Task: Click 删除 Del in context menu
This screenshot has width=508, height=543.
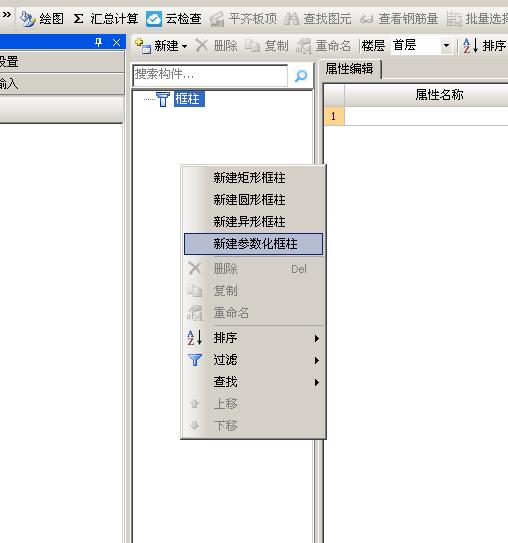Action: click(253, 269)
